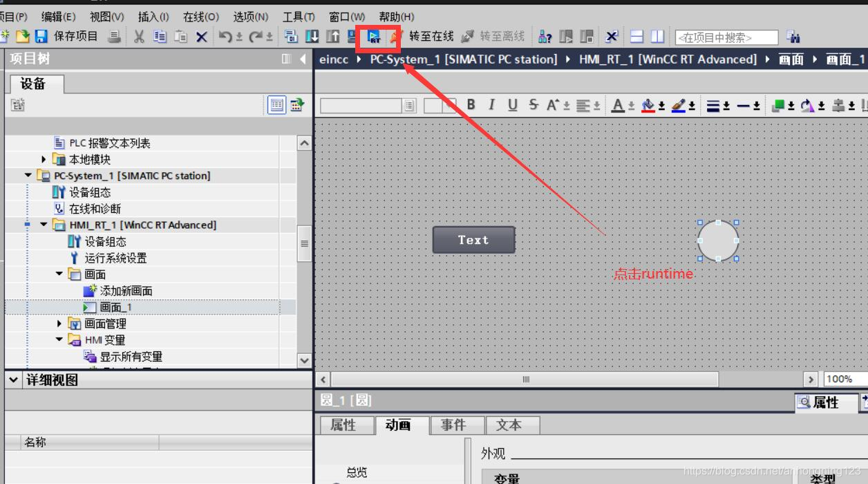Click the search binoculars icon

793,37
